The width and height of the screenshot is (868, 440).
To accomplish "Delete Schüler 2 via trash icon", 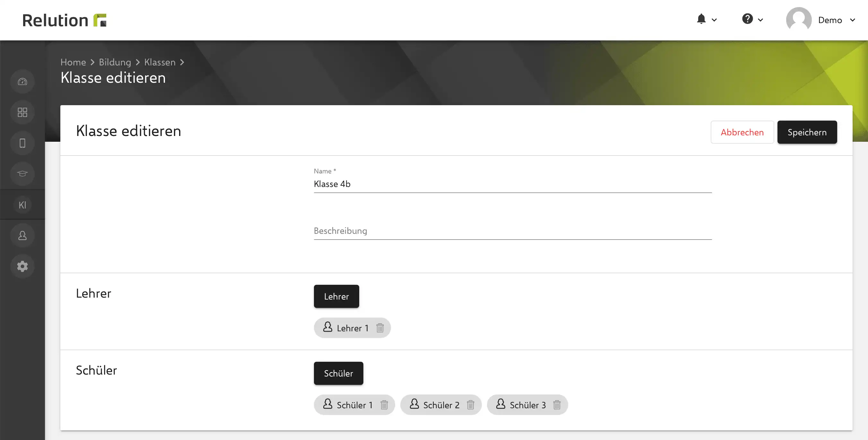I will pos(470,405).
